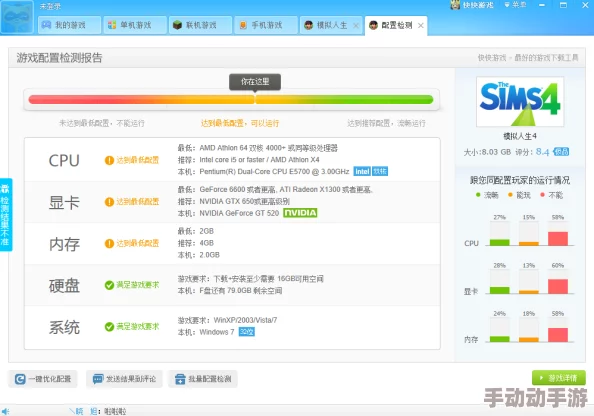The width and height of the screenshot is (594, 416).
Task: Click the red 不能 legend dot
Action: pyautogui.click(x=542, y=195)
